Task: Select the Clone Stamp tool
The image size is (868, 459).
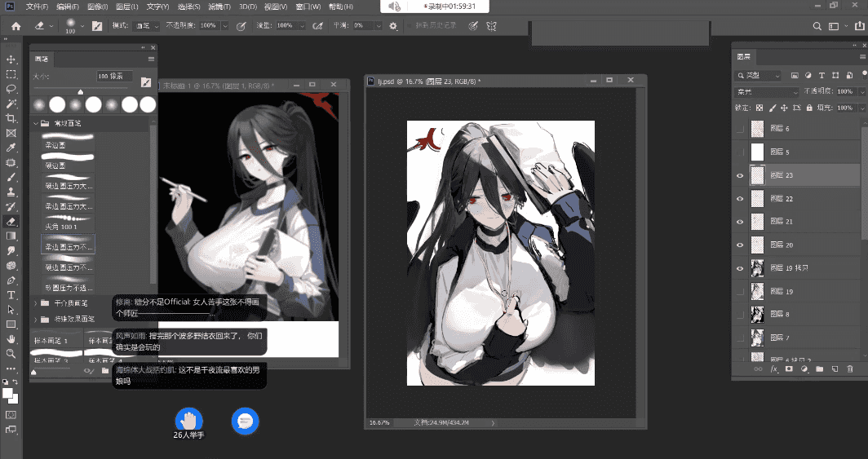Action: (x=11, y=192)
